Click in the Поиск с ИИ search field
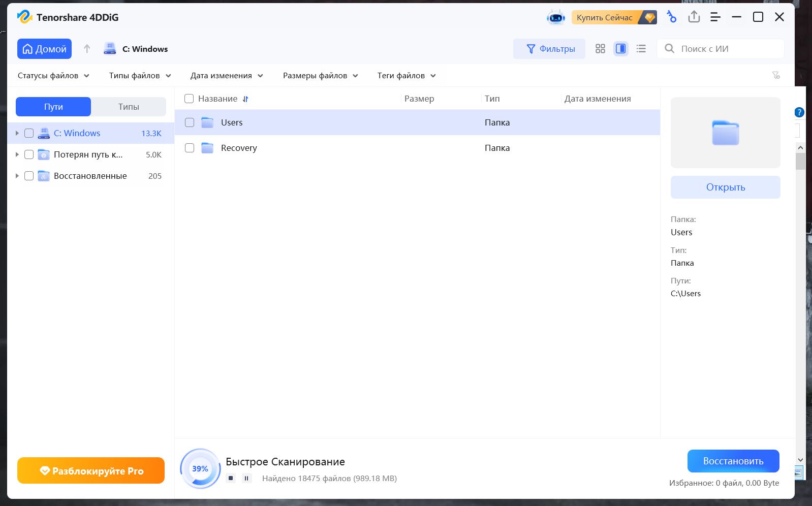Screen dimensions: 812x506 click(x=721, y=49)
